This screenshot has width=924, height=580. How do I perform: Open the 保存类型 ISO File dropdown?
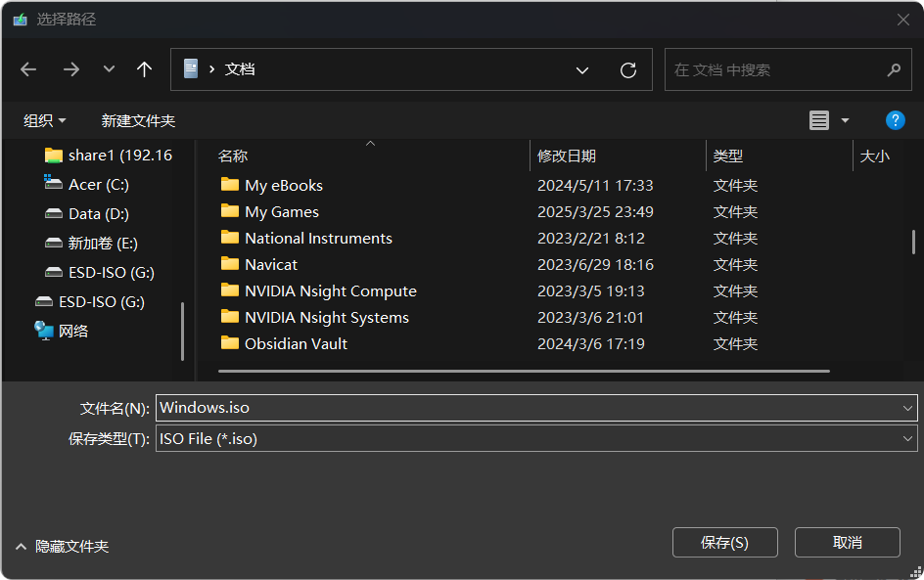[x=536, y=439]
